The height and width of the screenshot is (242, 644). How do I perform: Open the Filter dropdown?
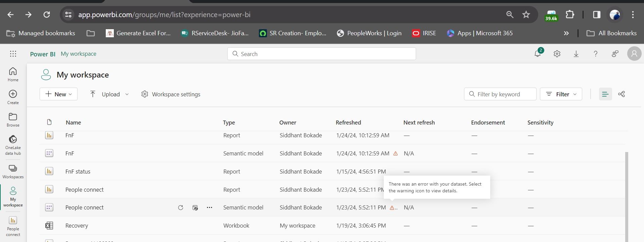point(561,94)
